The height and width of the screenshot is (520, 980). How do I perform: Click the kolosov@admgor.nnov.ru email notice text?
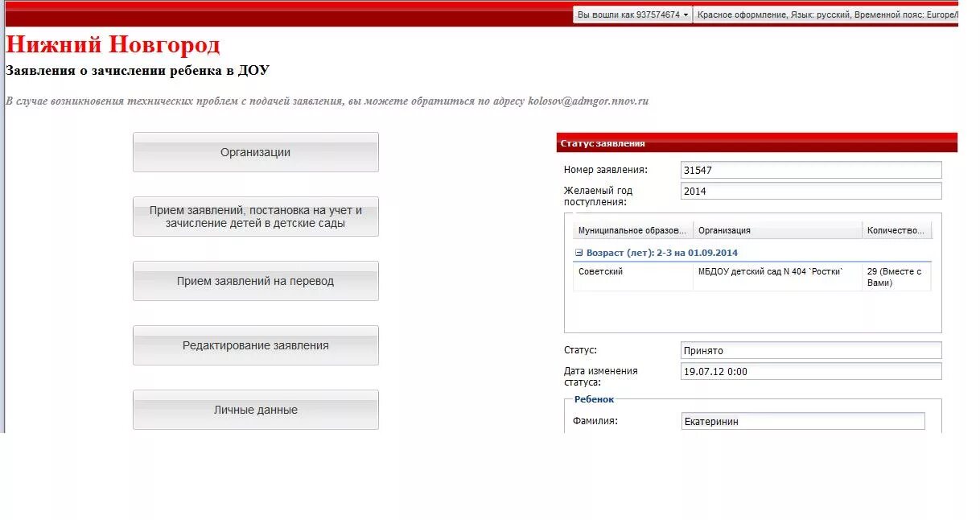point(327,101)
